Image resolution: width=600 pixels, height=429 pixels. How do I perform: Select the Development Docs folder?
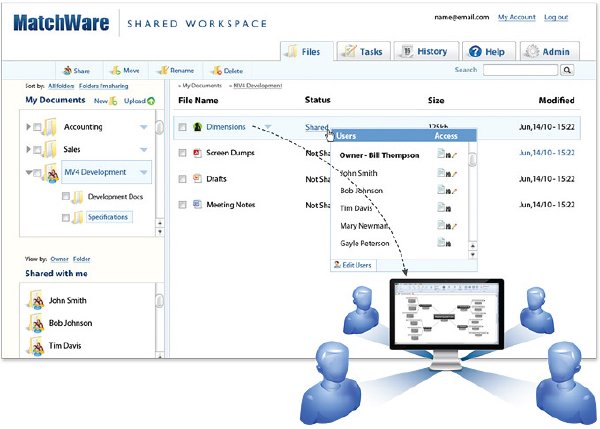tap(115, 197)
